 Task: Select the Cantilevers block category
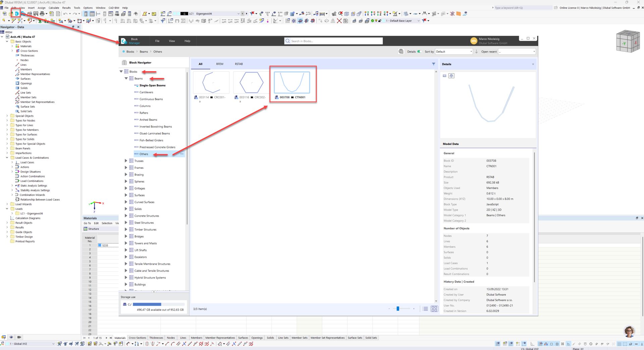(146, 92)
